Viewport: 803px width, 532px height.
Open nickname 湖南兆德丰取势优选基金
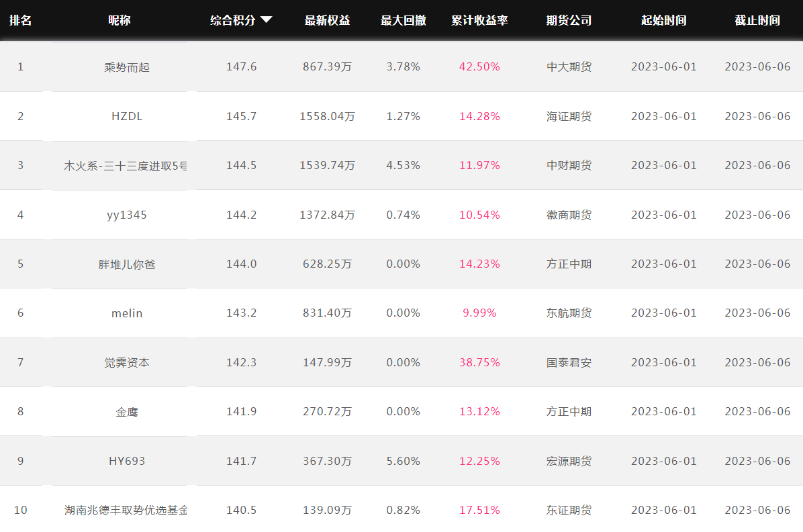(126, 511)
